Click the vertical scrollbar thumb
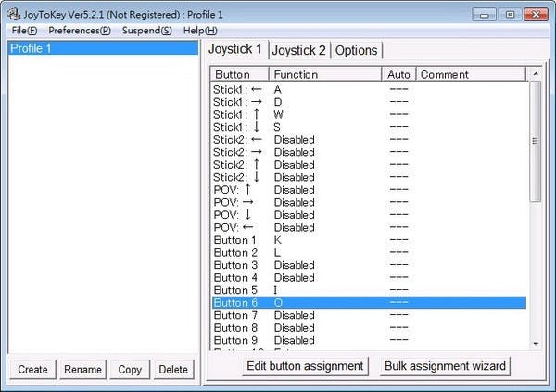Image resolution: width=556 pixels, height=392 pixels. (536, 141)
